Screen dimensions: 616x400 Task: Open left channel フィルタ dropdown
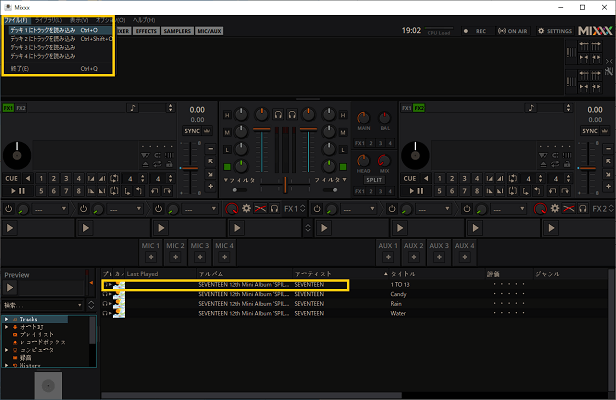[x=239, y=180]
